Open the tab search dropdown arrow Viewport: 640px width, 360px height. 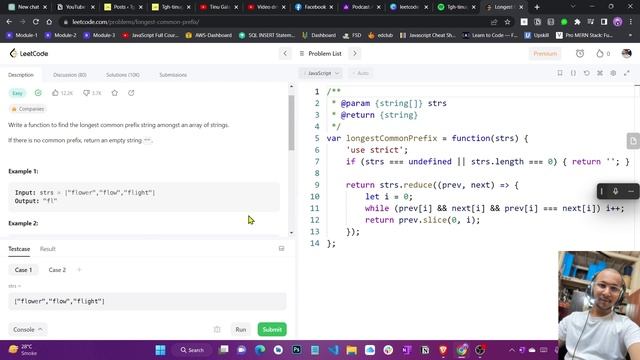click(x=573, y=7)
